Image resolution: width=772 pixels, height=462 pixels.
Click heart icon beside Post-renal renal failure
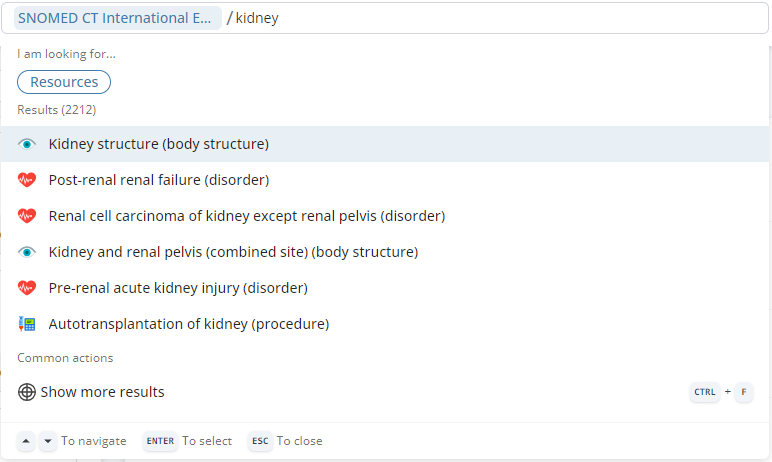(x=27, y=180)
